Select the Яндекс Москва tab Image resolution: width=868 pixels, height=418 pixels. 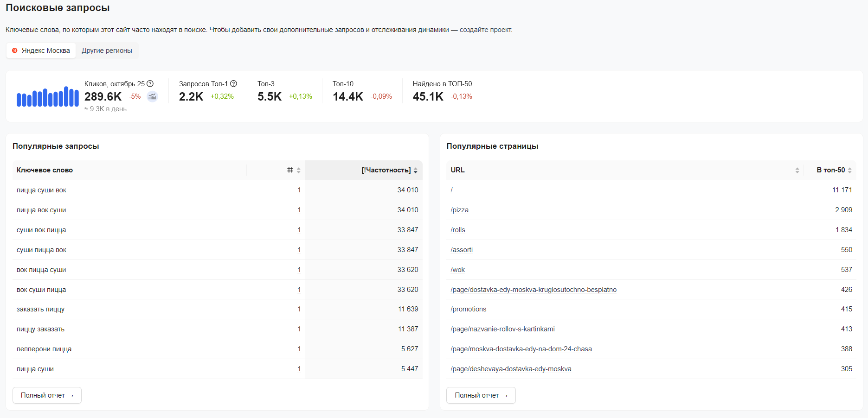(45, 50)
